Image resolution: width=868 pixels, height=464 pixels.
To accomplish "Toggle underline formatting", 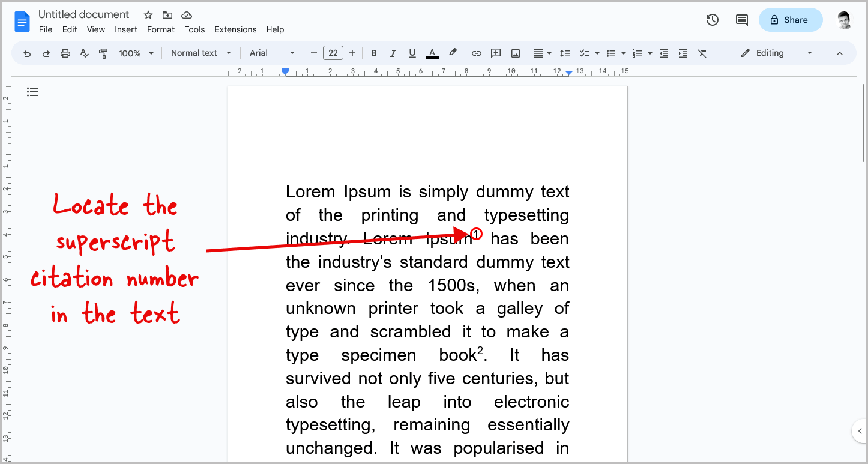I will [412, 53].
